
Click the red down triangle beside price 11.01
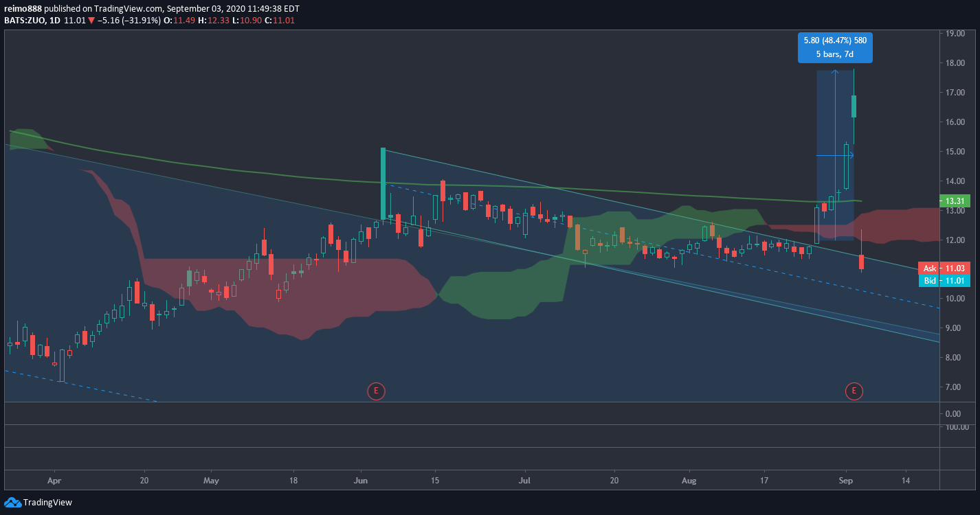click(x=91, y=20)
